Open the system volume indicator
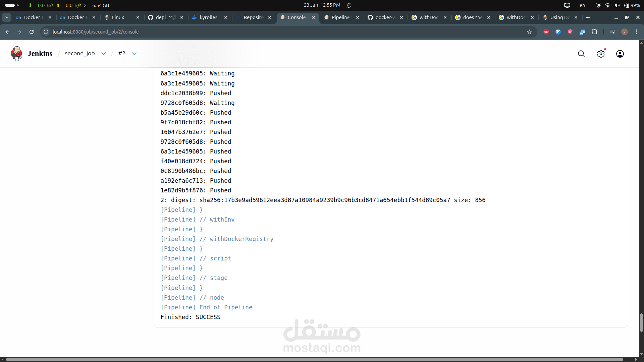The height and width of the screenshot is (362, 644). click(x=617, y=5)
